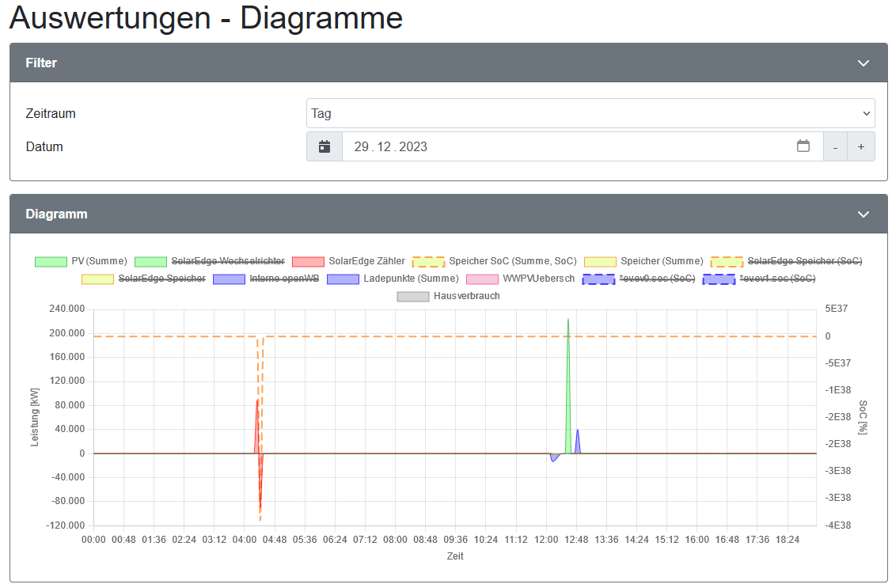
Task: Open the date picker calendar icon
Action: (803, 146)
